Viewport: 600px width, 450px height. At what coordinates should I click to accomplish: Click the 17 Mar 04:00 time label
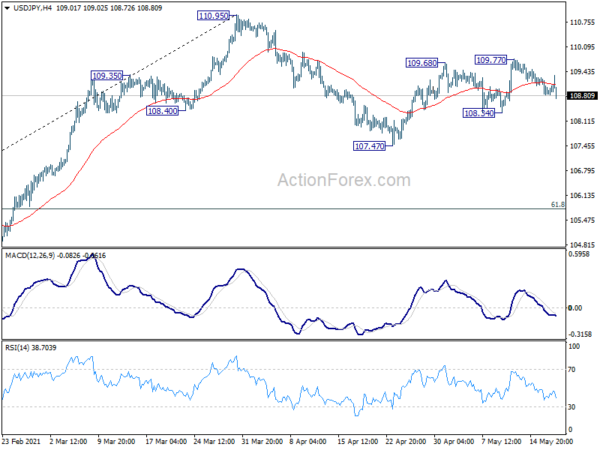(166, 442)
